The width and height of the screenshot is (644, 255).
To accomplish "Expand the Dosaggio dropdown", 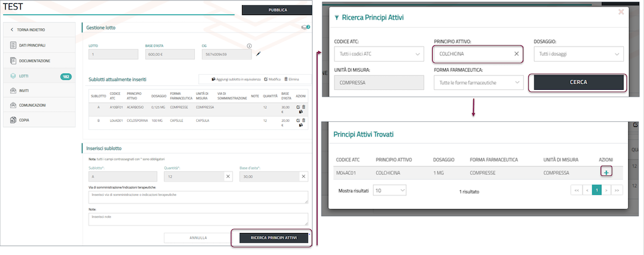I will click(x=579, y=55).
